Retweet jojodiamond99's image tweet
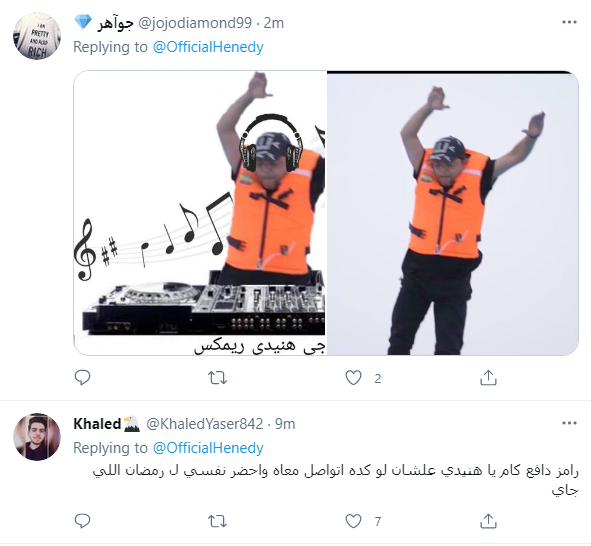591x546 pixels. click(x=217, y=378)
